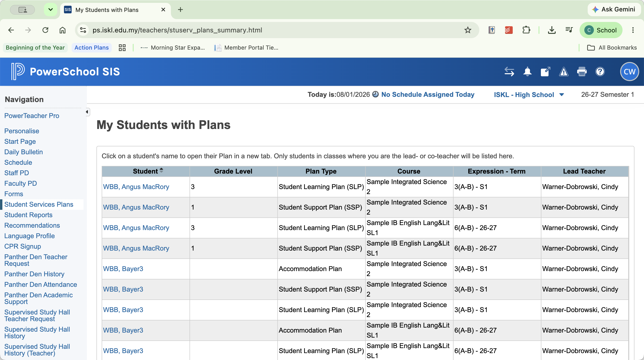Screen dimensions: 644x360
Task: Collapse the Navigation sidebar arrow
Action: (87, 112)
